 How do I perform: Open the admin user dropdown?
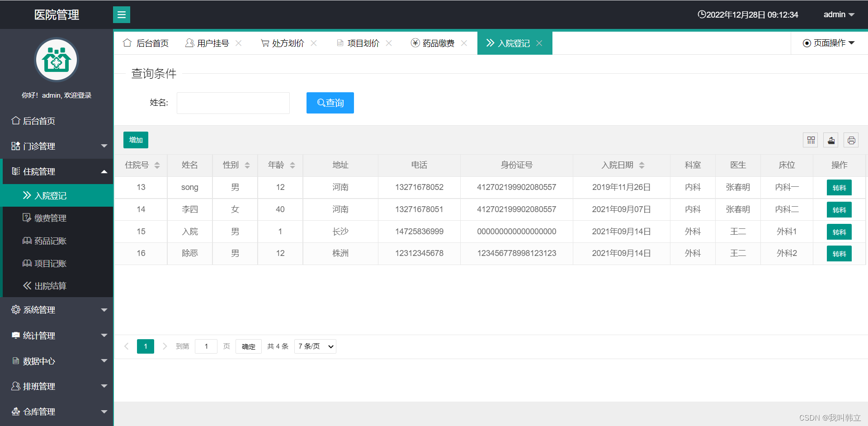839,14
